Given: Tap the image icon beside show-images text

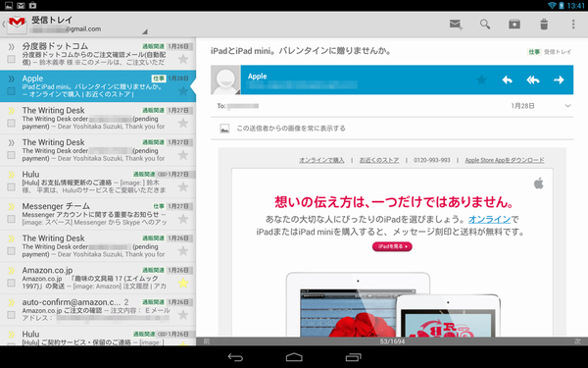Looking at the screenshot, I should [224, 129].
